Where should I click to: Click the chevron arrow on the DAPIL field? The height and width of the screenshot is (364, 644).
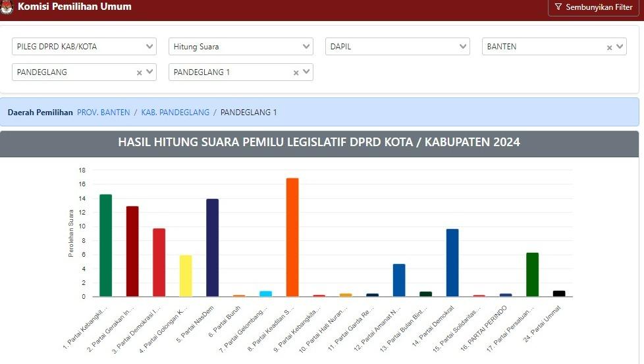[x=463, y=47]
